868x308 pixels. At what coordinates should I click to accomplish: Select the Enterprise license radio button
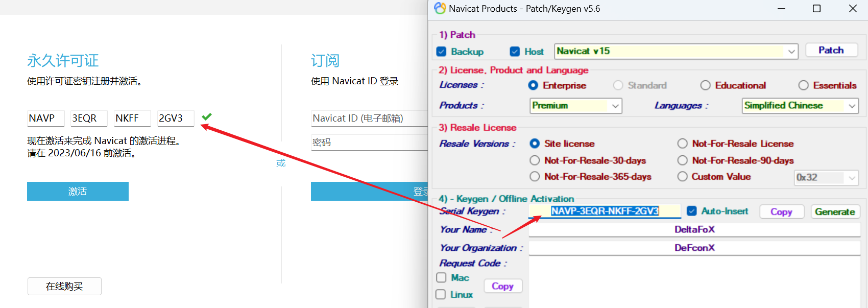(533, 85)
